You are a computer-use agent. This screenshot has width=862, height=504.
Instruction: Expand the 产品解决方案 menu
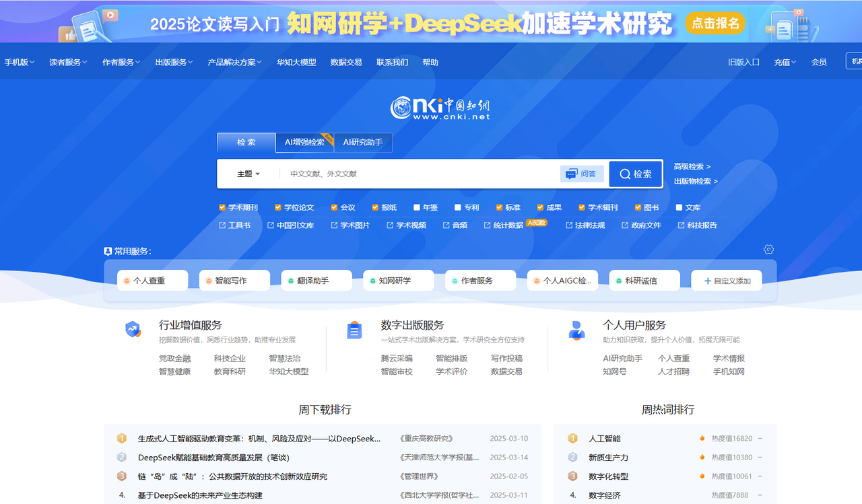coord(235,62)
